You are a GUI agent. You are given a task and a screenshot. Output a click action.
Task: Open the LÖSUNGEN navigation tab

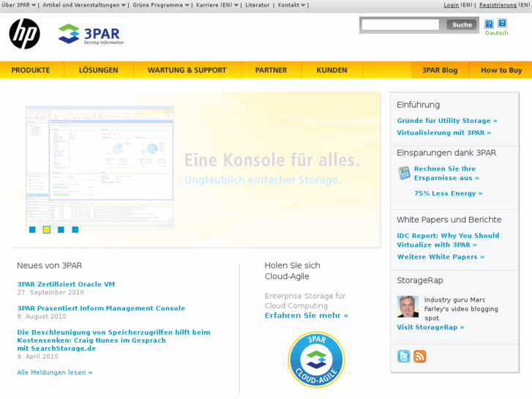pos(98,70)
